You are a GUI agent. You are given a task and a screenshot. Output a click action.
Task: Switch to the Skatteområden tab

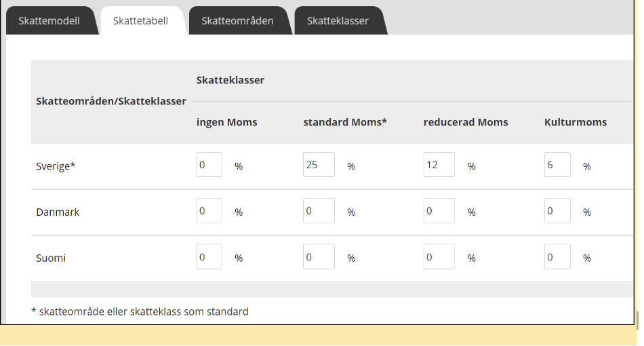(x=237, y=20)
